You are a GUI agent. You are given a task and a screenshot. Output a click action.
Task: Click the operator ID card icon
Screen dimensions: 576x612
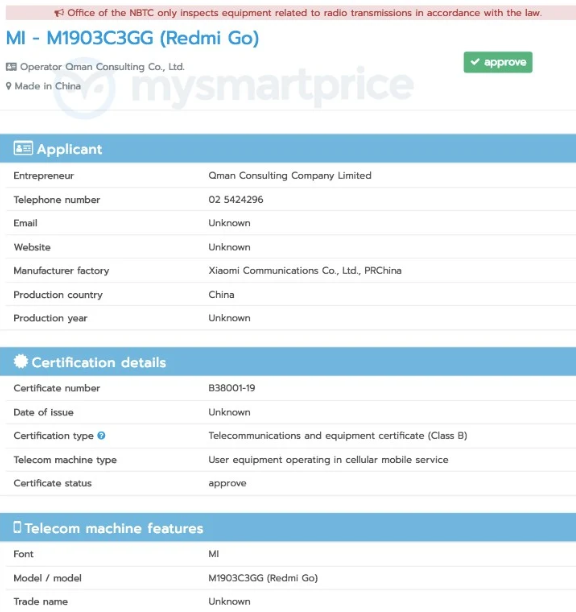click(x=11, y=67)
